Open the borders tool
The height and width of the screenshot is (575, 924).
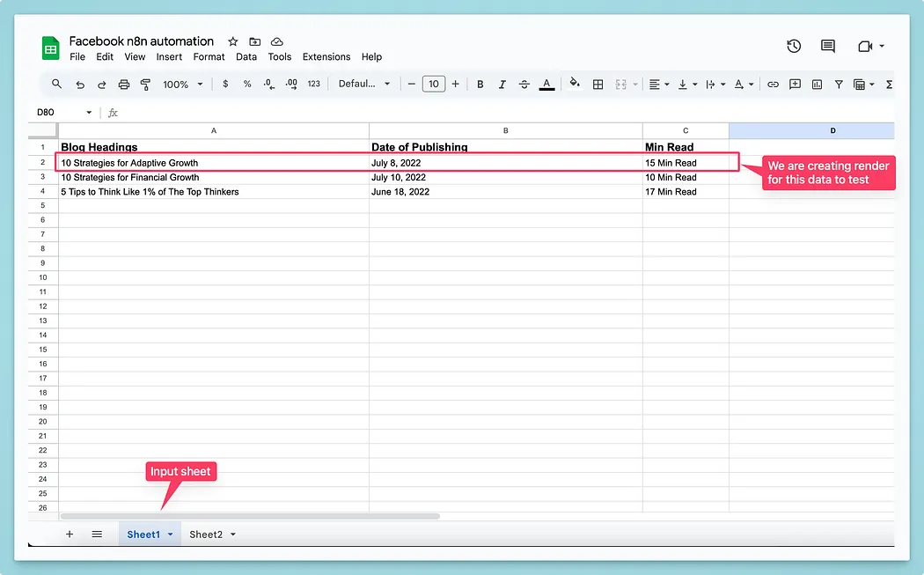(598, 85)
